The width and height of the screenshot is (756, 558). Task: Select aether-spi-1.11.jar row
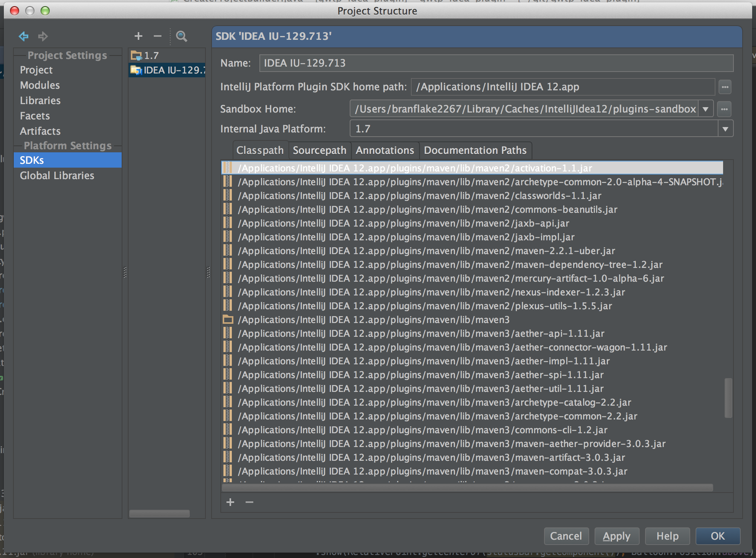click(x=472, y=375)
